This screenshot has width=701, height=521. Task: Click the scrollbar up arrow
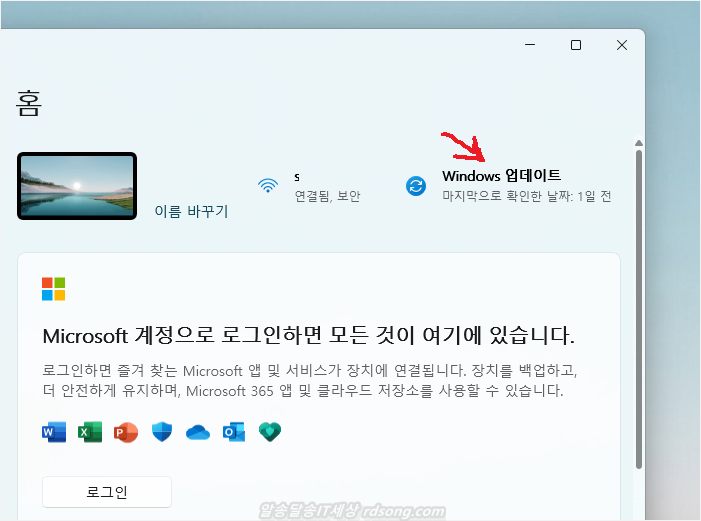coord(638,143)
